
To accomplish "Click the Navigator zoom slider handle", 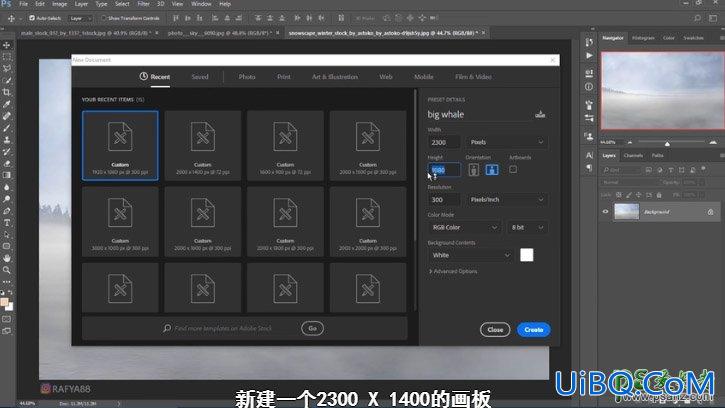I will 667,144.
